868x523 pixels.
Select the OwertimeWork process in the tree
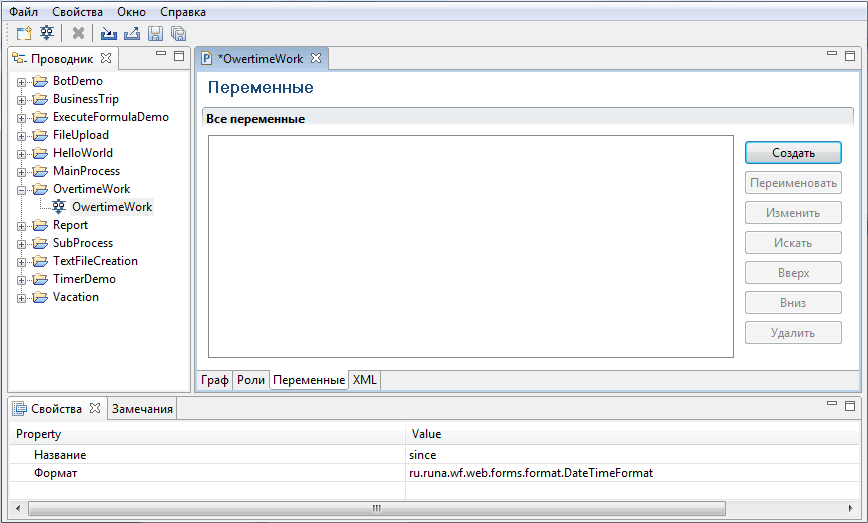112,207
